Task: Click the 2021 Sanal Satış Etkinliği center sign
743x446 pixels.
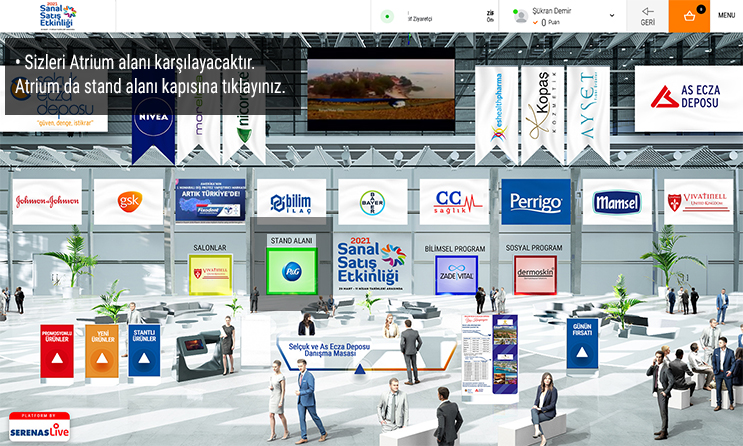Action: click(x=372, y=264)
